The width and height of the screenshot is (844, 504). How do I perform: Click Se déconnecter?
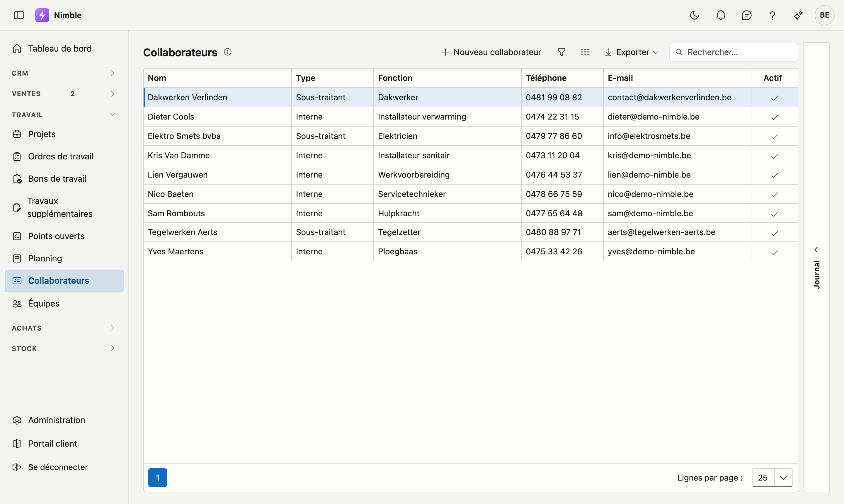pos(64,467)
